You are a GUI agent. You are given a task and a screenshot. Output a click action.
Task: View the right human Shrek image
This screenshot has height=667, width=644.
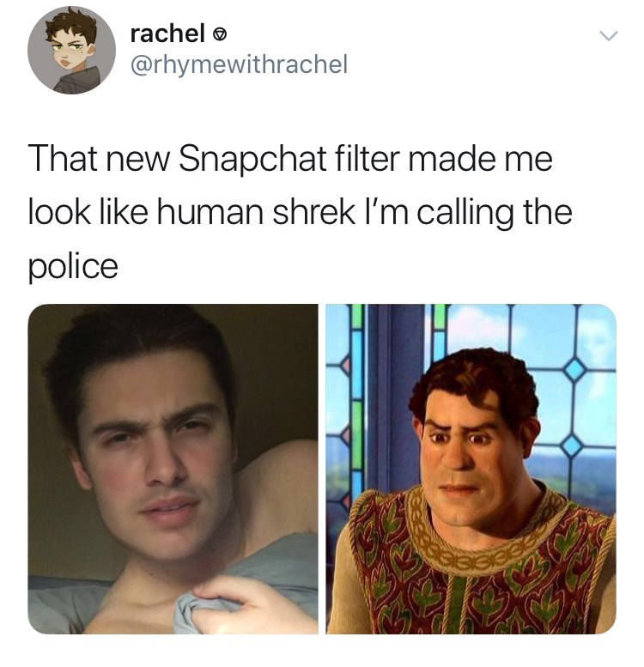[x=471, y=469]
